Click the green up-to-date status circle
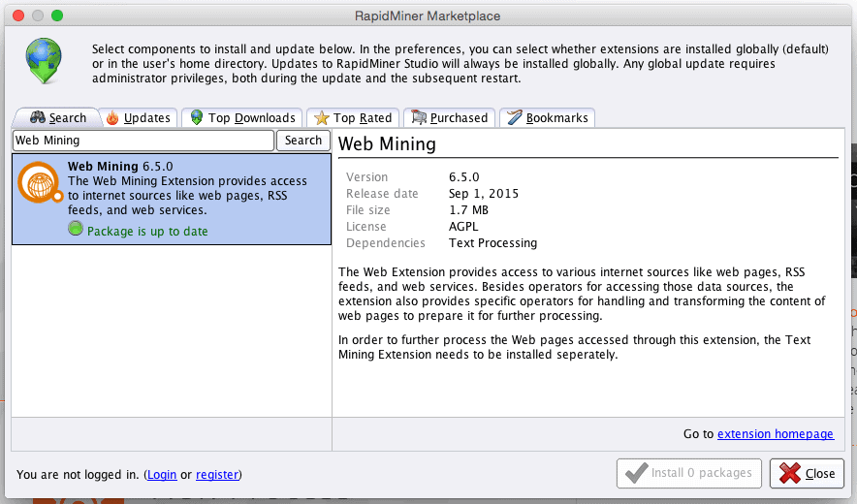This screenshot has height=504, width=857. click(x=76, y=229)
